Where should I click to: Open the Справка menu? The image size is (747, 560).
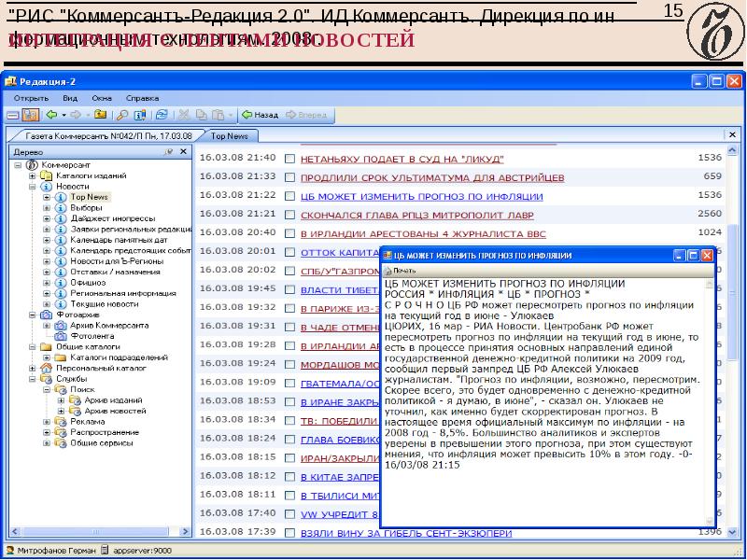(142, 97)
